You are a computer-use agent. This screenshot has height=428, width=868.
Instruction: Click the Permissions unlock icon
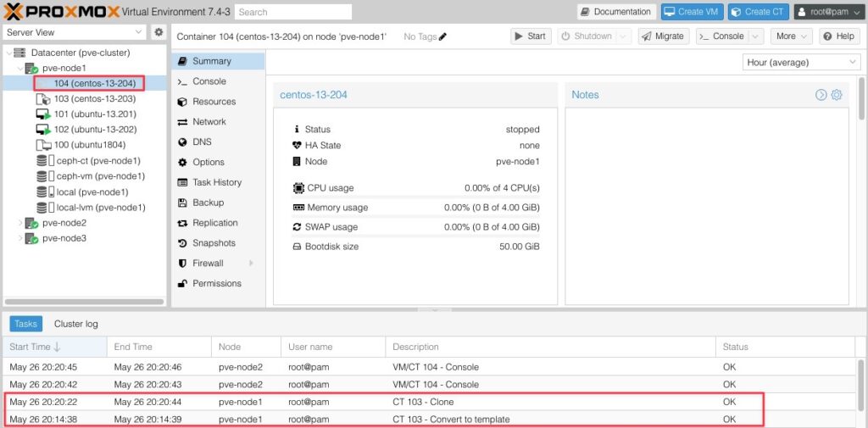[182, 283]
